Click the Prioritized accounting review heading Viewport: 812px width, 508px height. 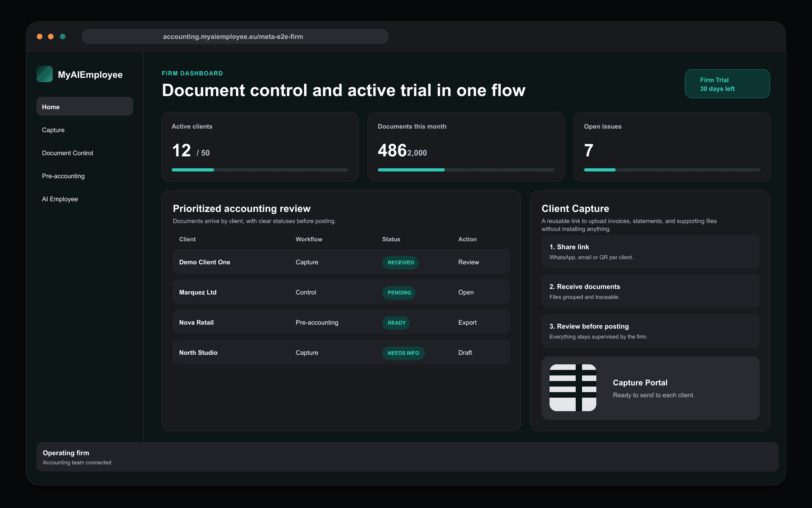(x=241, y=209)
